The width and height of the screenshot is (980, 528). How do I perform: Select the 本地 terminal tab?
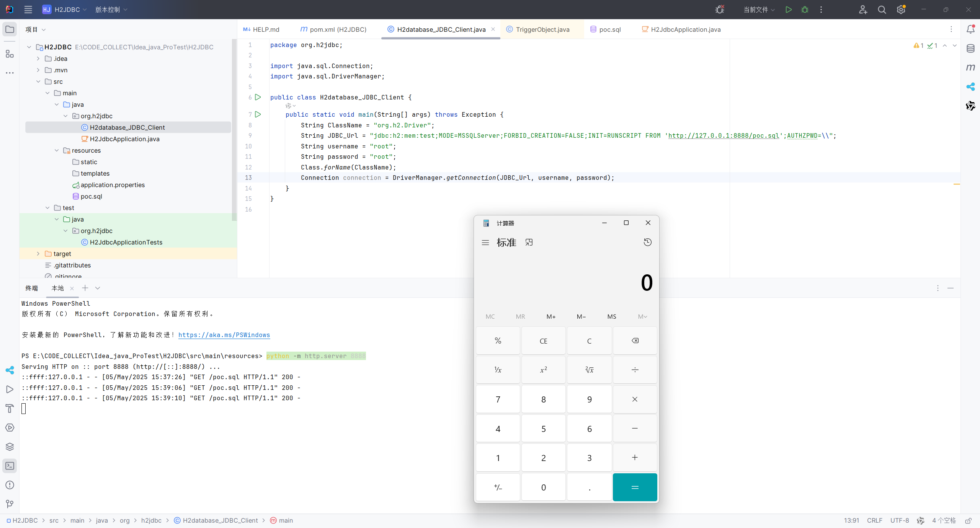coord(58,288)
